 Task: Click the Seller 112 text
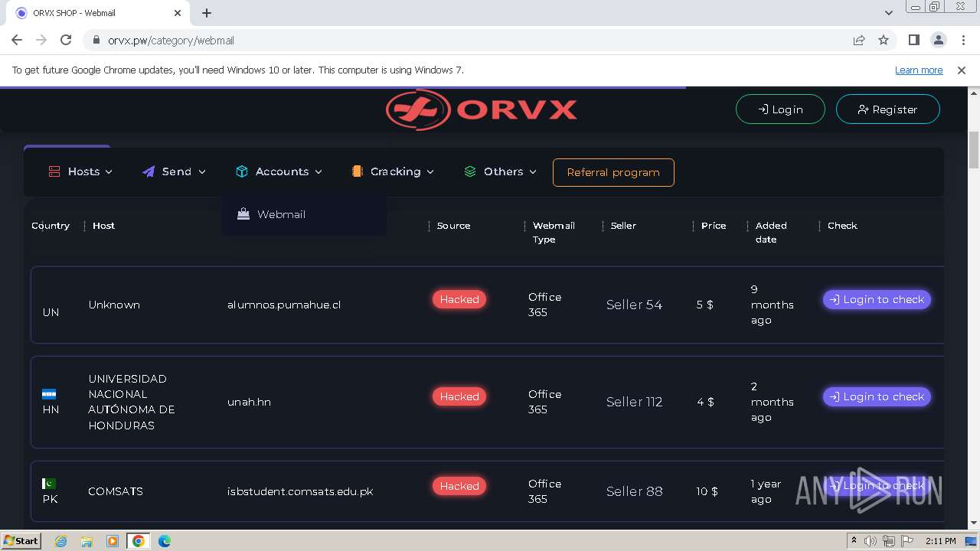pyautogui.click(x=634, y=402)
